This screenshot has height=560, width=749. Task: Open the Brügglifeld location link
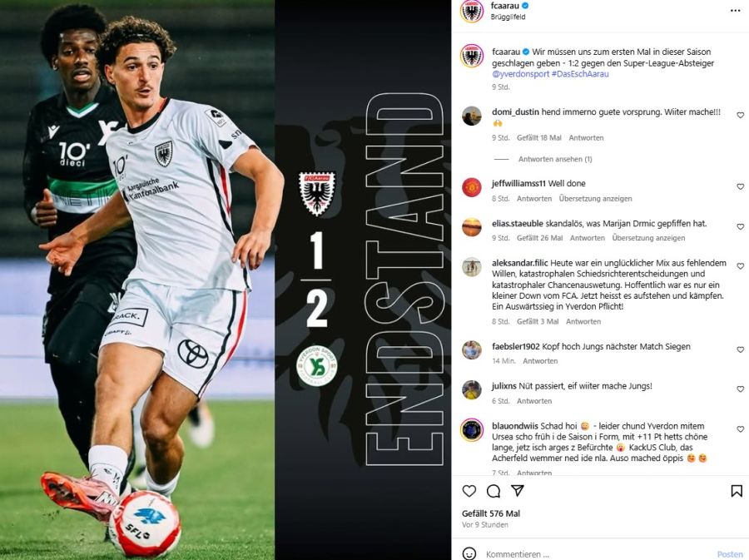tap(508, 17)
